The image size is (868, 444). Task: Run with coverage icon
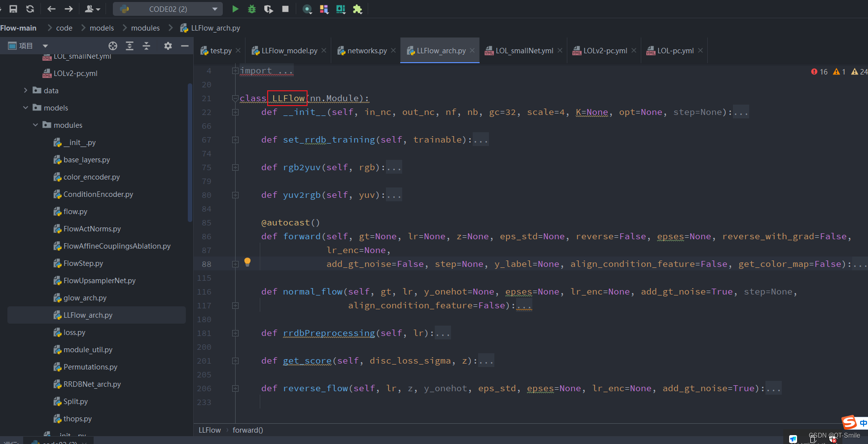(269, 9)
